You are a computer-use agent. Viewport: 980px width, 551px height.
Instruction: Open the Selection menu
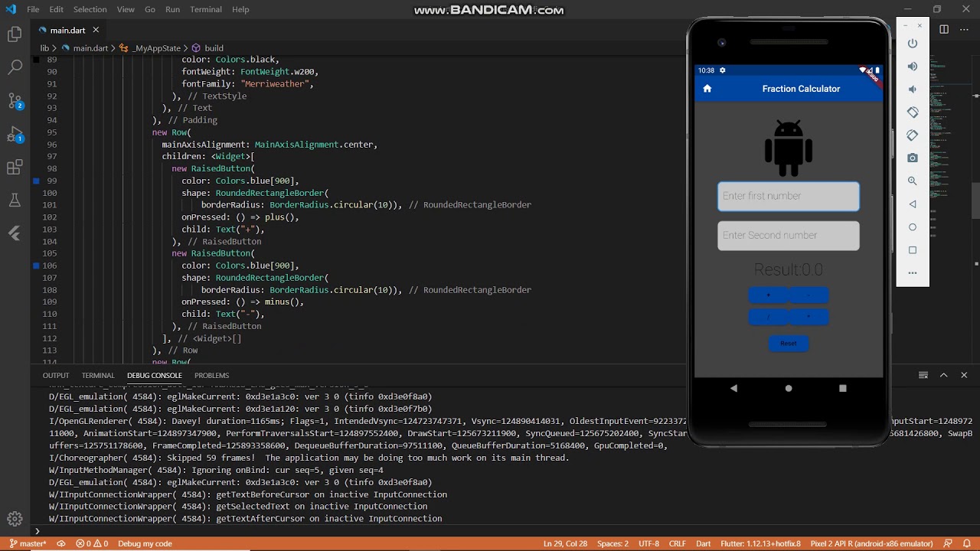pos(90,9)
